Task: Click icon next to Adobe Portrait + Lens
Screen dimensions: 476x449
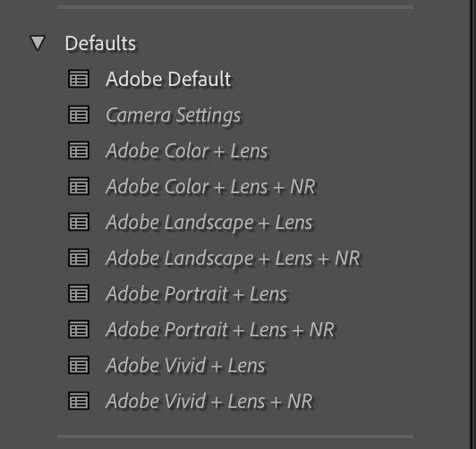Action: (x=79, y=293)
